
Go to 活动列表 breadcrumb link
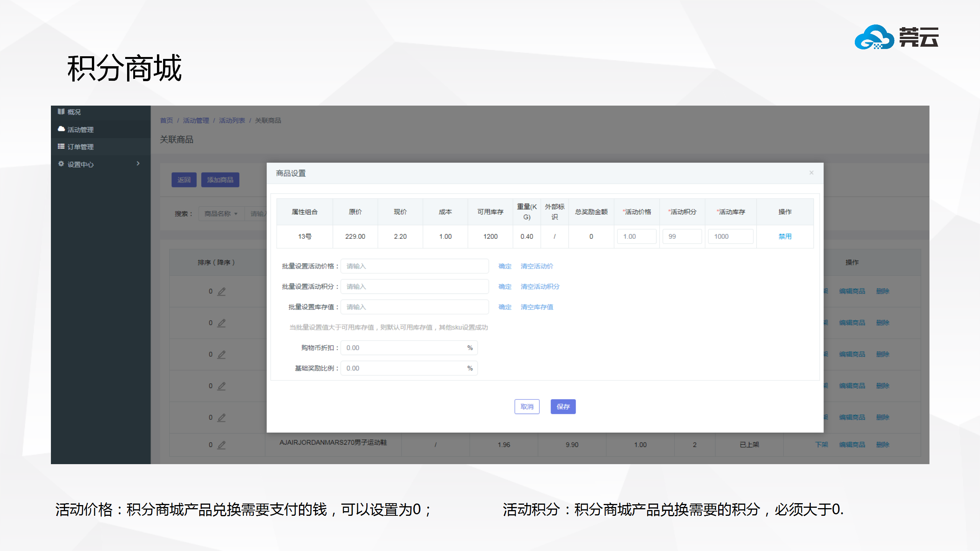click(x=232, y=121)
